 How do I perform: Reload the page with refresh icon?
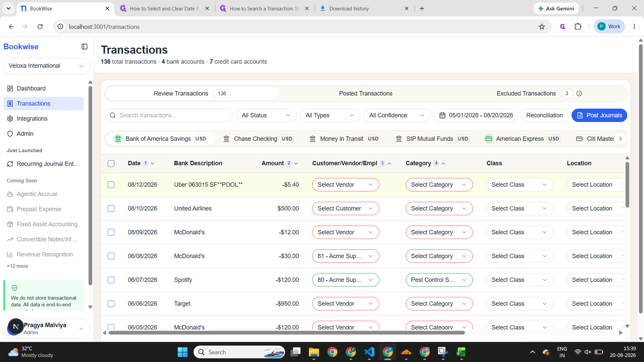(x=40, y=26)
